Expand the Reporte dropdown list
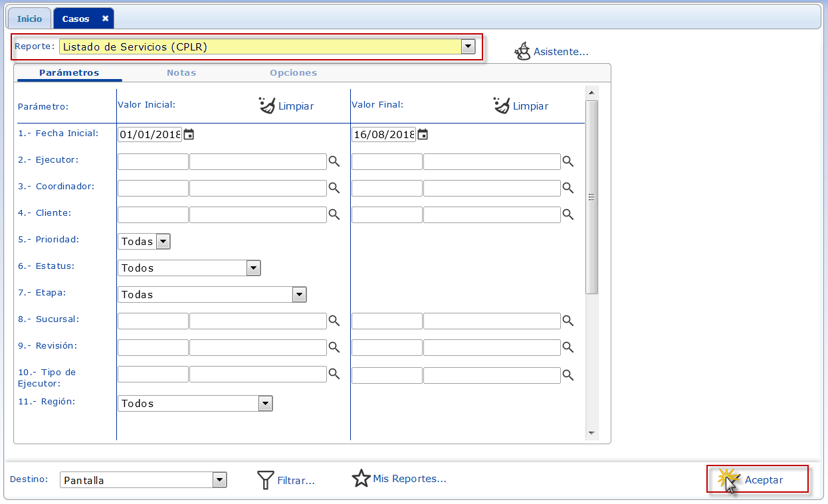 (468, 46)
